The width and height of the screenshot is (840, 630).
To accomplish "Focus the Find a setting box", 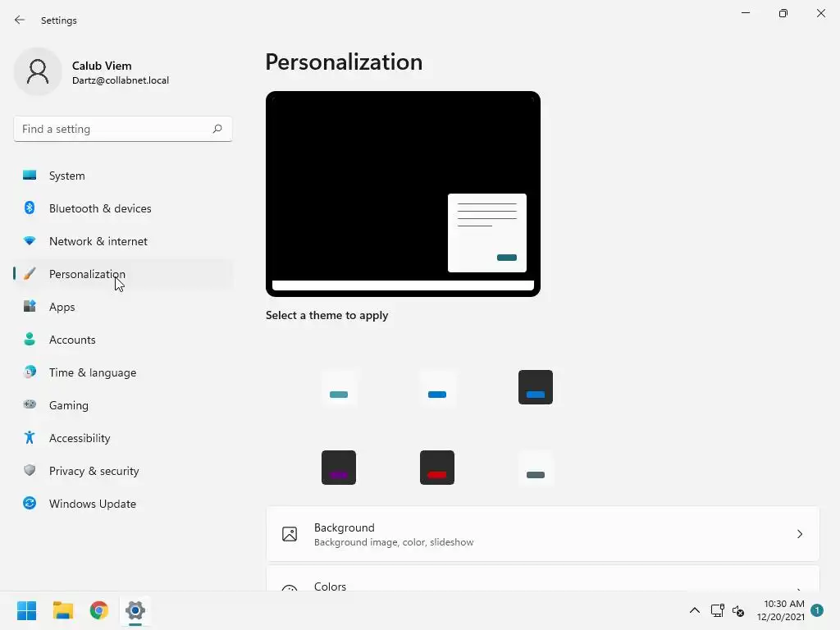I will pos(123,129).
